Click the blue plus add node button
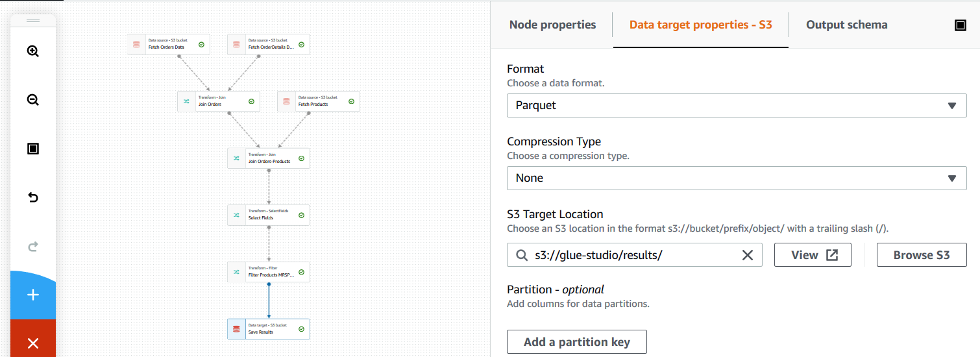 [x=33, y=295]
